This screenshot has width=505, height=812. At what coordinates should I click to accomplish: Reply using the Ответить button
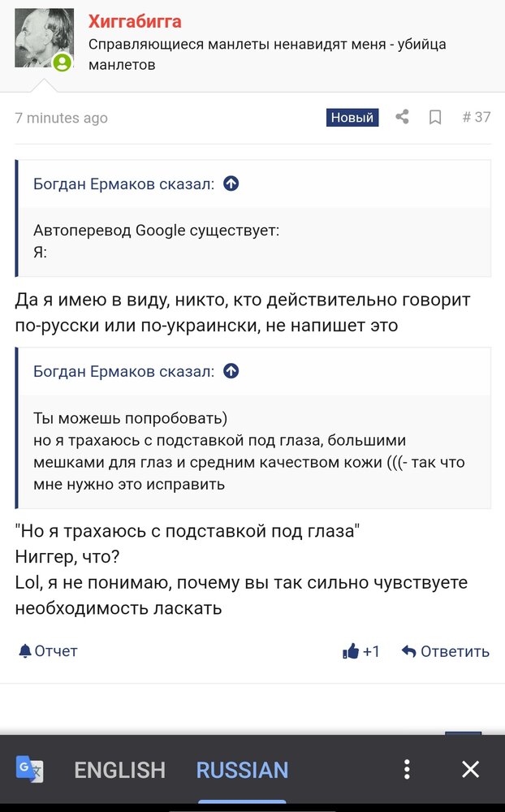(x=446, y=651)
